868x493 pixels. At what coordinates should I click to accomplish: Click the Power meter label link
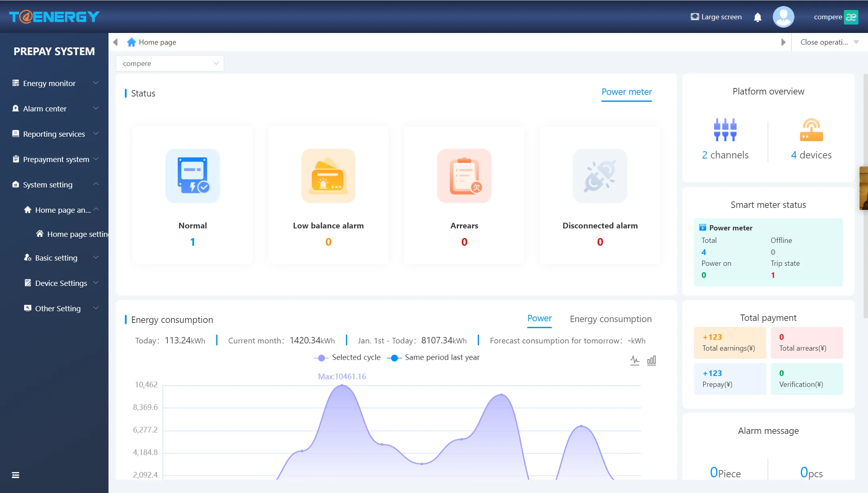626,91
